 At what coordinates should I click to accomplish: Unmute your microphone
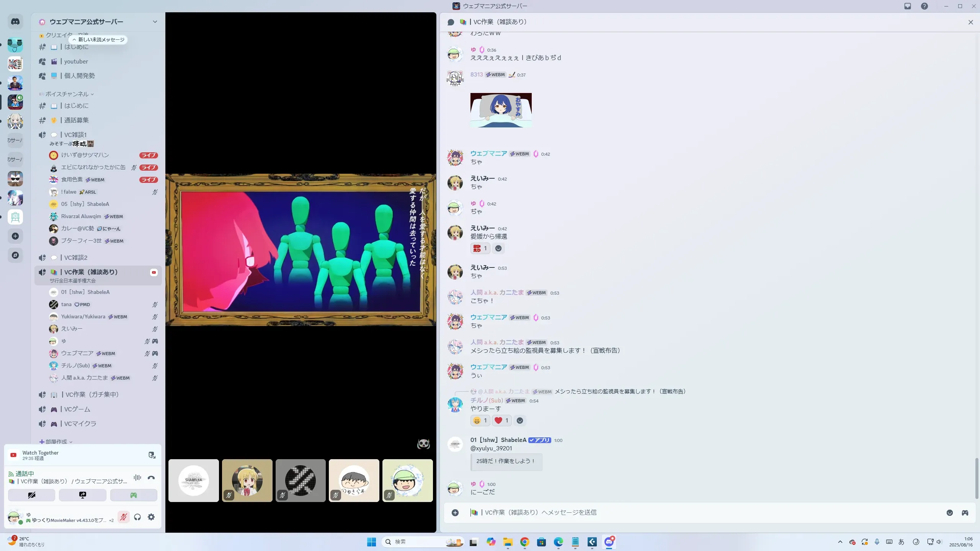point(123,517)
